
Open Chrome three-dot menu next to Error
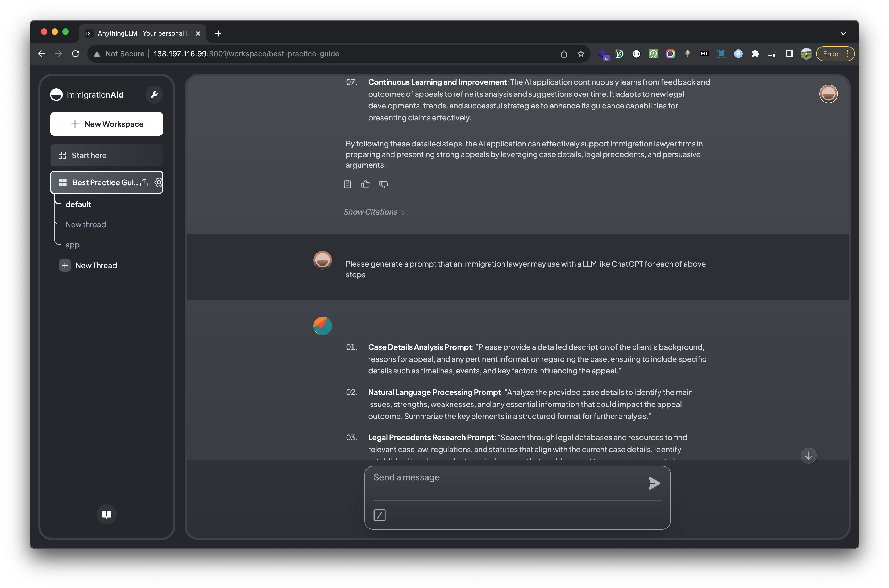[x=847, y=54]
